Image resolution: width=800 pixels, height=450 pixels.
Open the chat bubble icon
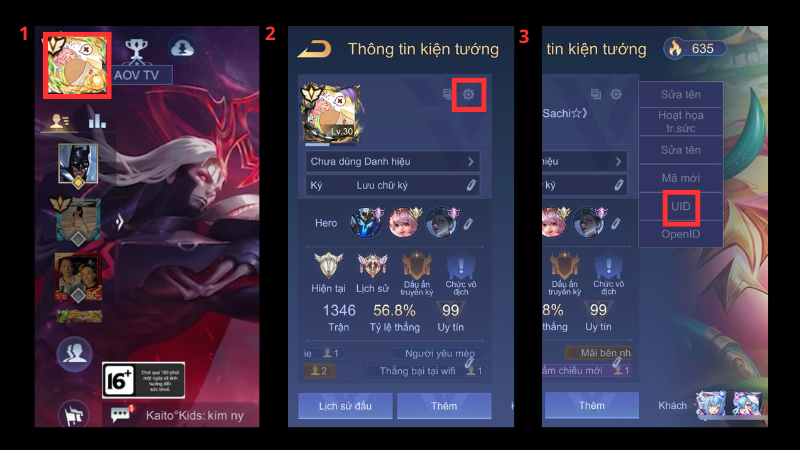coord(120,414)
